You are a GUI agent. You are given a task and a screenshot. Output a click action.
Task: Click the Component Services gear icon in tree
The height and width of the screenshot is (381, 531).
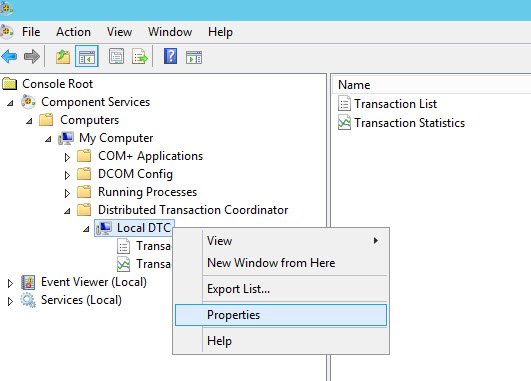click(x=28, y=102)
